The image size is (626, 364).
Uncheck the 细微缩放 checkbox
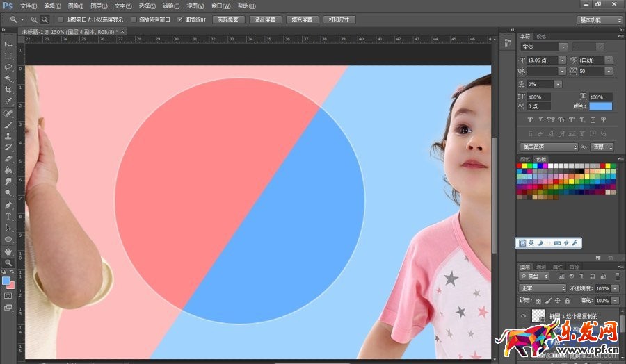(x=181, y=19)
